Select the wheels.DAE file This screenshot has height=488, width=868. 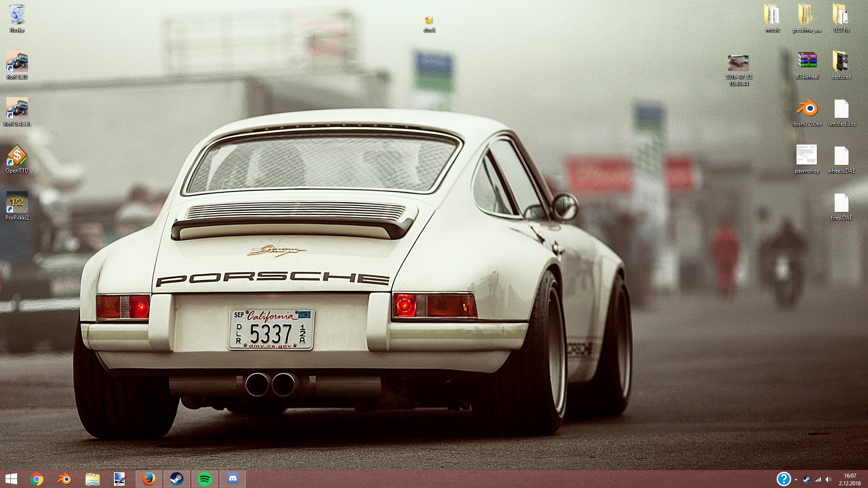tap(841, 159)
